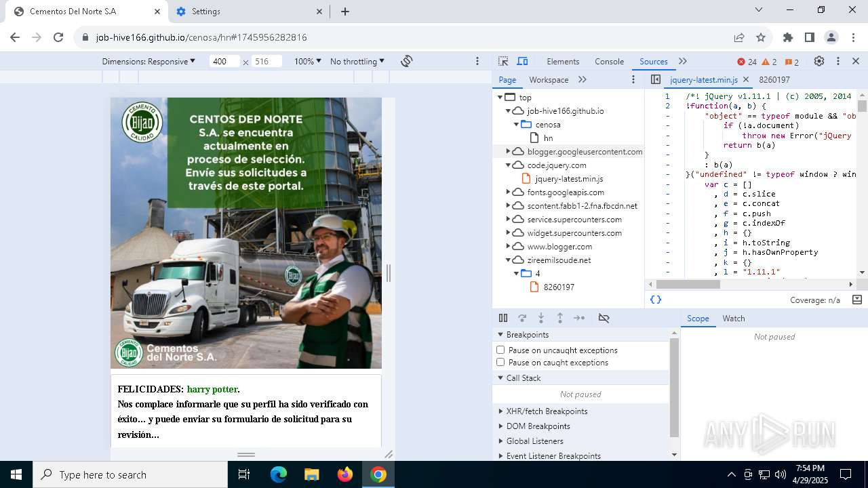The width and height of the screenshot is (868, 488).
Task: Deactivate breakpoints icon
Action: click(x=604, y=318)
